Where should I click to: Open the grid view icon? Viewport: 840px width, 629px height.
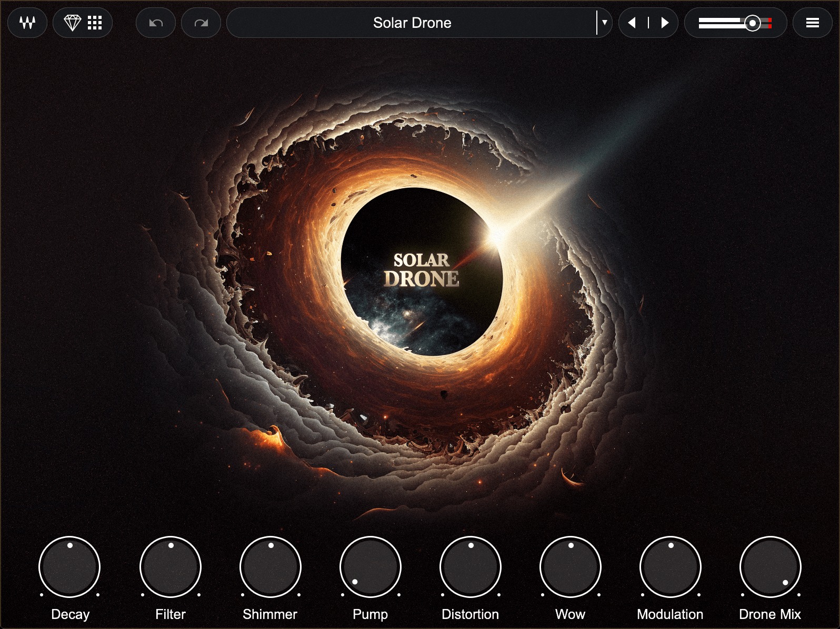tap(95, 23)
